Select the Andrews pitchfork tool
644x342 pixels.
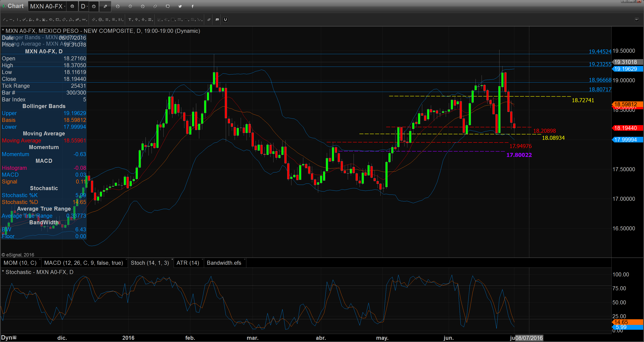point(37,20)
